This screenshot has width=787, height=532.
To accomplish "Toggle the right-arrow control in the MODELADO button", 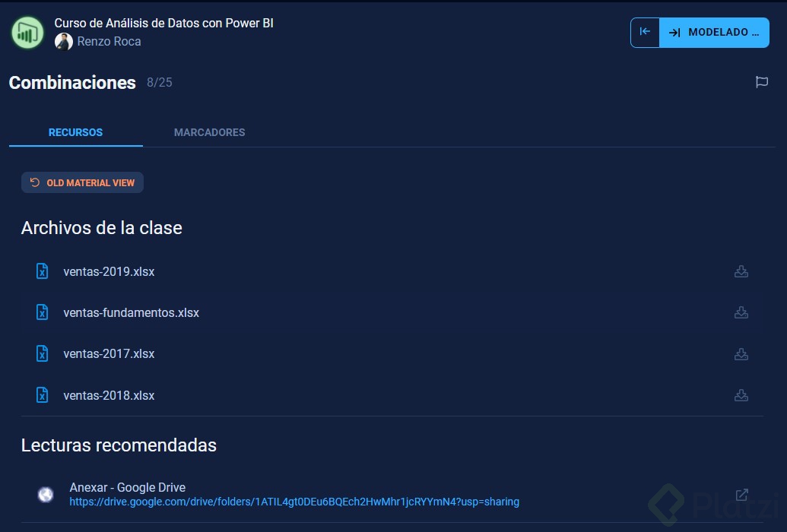I will (673, 32).
